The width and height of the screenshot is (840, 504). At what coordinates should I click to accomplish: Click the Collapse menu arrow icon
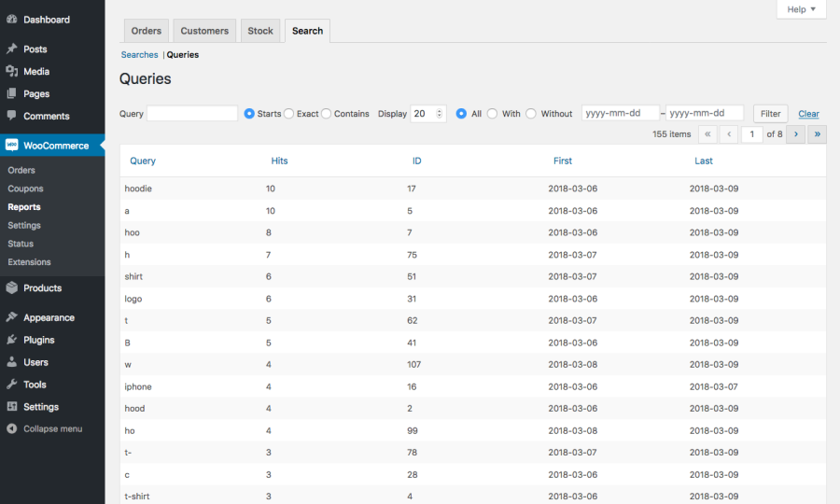point(11,429)
